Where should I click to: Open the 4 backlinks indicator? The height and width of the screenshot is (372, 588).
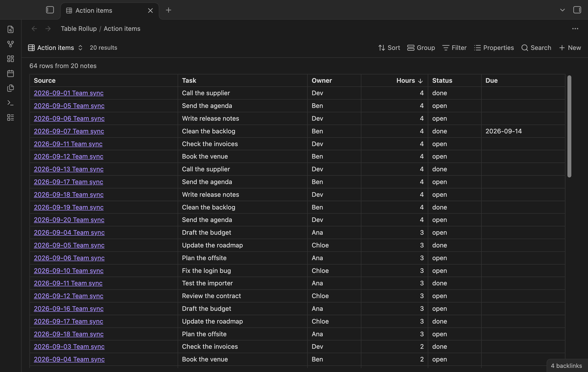point(566,366)
